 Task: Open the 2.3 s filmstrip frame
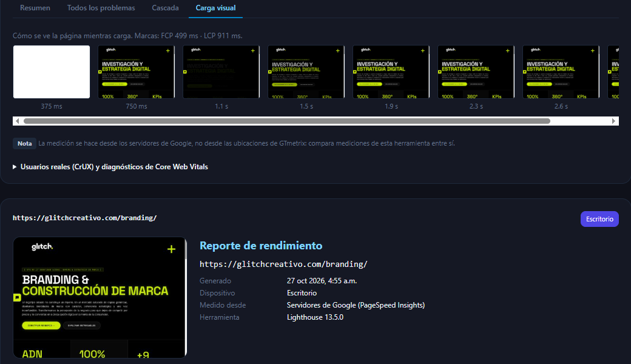(x=476, y=72)
